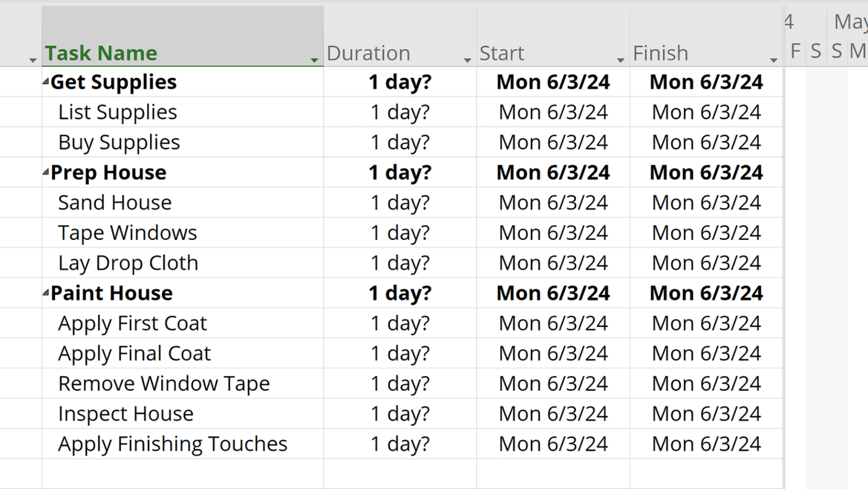Collapse the Get Supplies summary task

(x=46, y=82)
